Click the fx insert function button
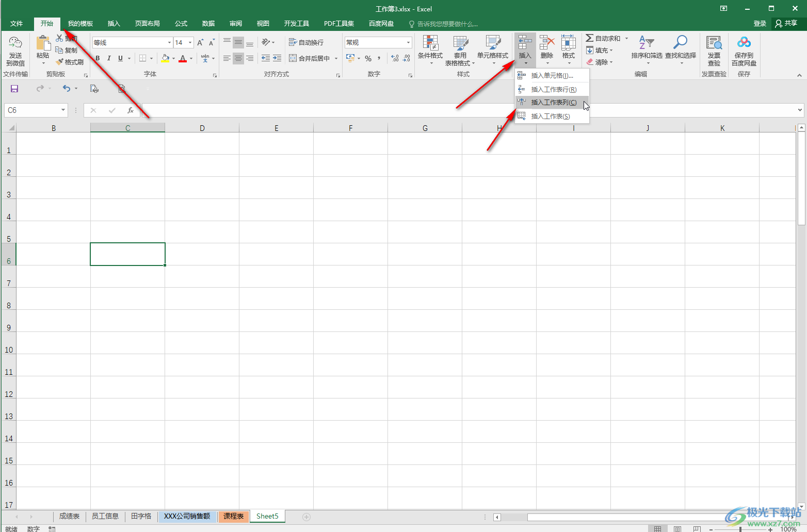Image resolution: width=807 pixels, height=532 pixels. (x=131, y=110)
